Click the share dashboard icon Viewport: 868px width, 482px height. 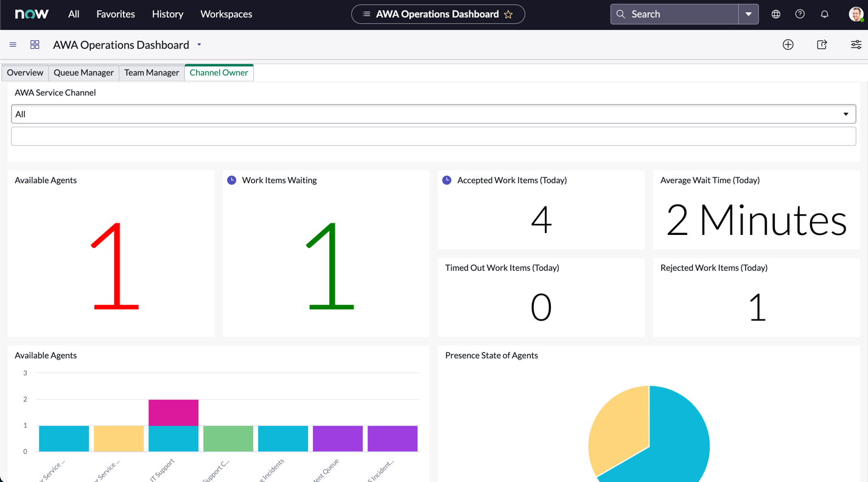(822, 44)
